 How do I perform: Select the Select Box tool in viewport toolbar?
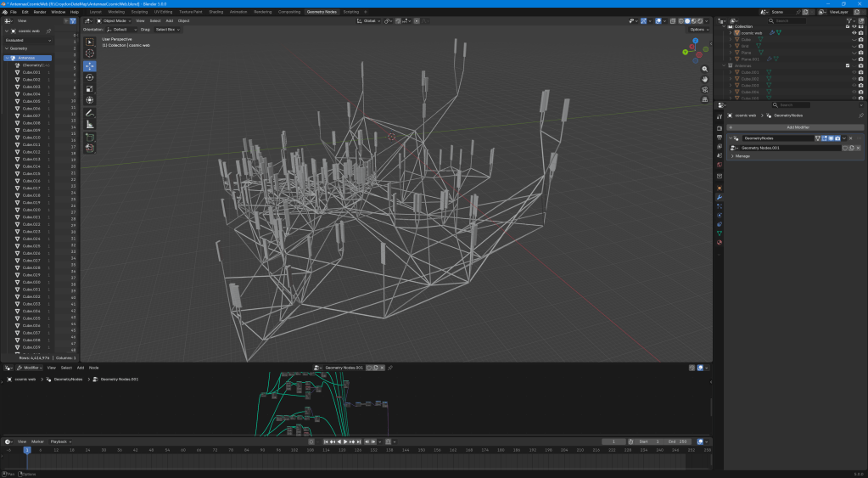(x=90, y=42)
